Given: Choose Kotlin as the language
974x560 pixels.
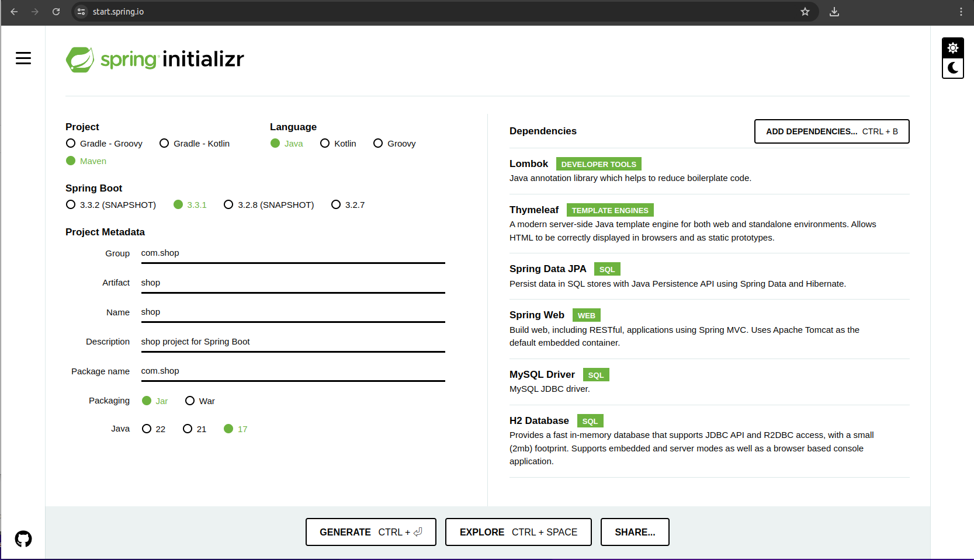Looking at the screenshot, I should pyautogui.click(x=338, y=144).
